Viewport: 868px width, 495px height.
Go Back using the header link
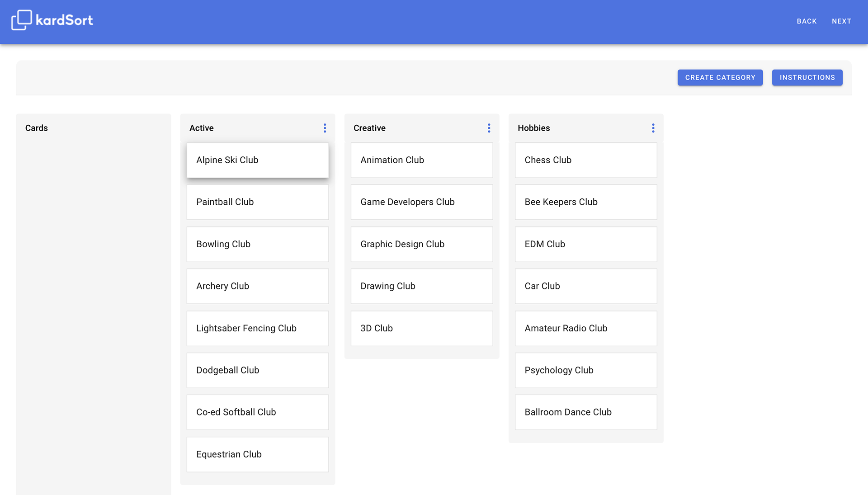(x=807, y=21)
